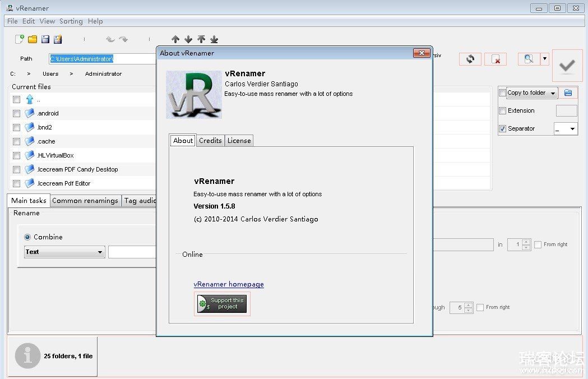Click the 'in' position number spinner
This screenshot has height=379, width=588.
(x=519, y=244)
